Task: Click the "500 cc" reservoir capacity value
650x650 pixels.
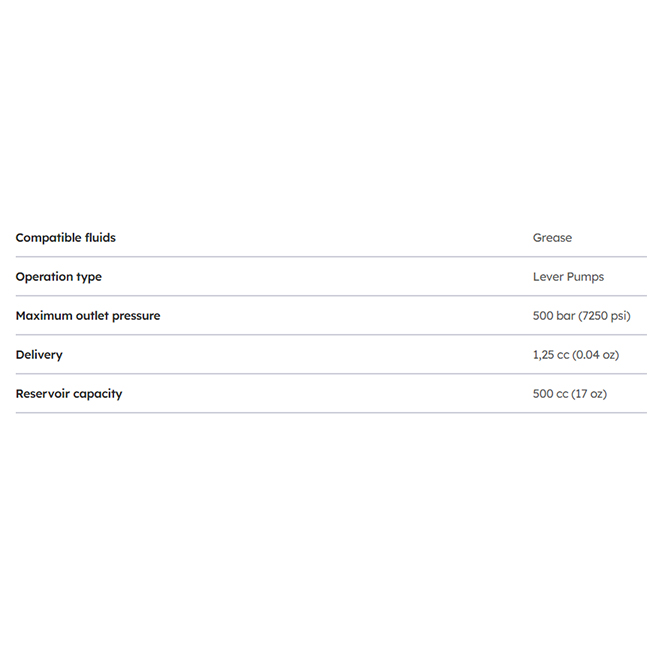Action: [x=550, y=394]
